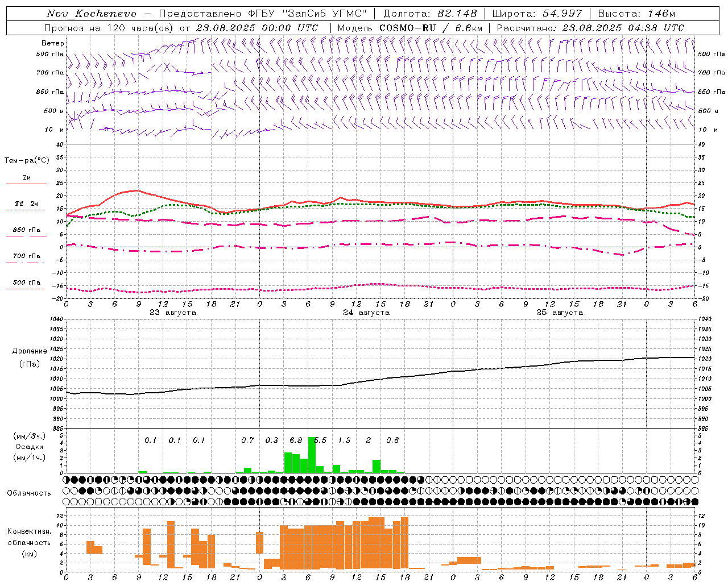The height and width of the screenshot is (582, 728).
Task: Click the solid red line sample under the 2м legend label
Action: pyautogui.click(x=27, y=184)
